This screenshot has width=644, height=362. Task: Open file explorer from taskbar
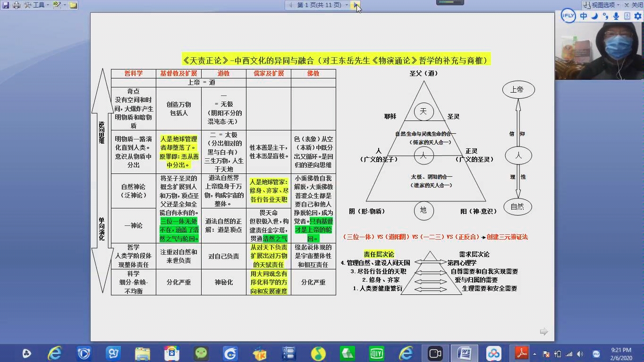pyautogui.click(x=143, y=353)
